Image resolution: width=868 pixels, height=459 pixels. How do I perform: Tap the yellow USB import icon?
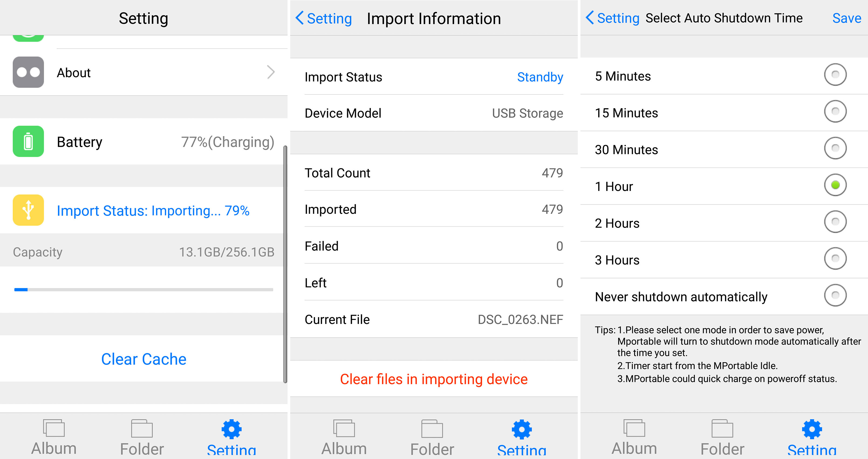coord(28,210)
